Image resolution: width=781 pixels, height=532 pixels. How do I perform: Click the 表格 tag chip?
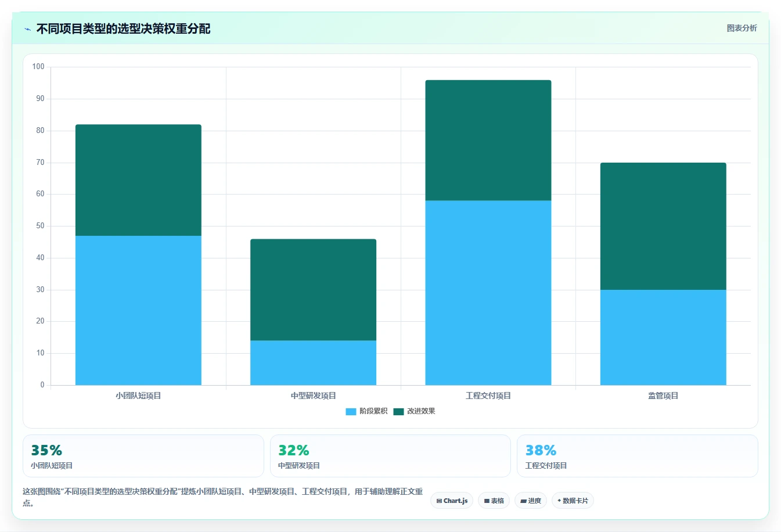point(494,501)
